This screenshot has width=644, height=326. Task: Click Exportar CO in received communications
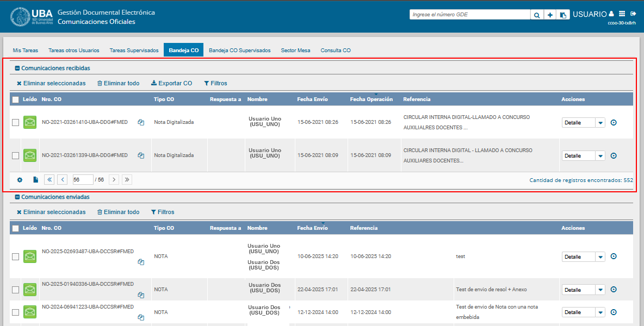tap(171, 84)
